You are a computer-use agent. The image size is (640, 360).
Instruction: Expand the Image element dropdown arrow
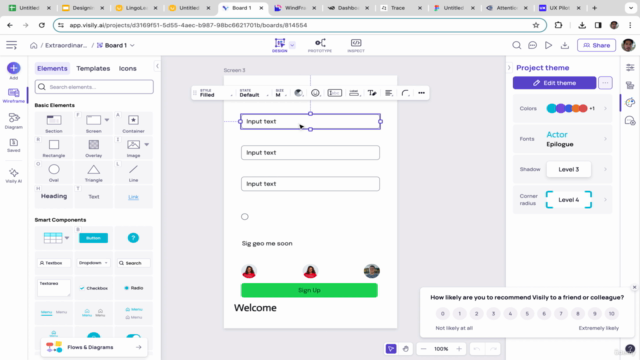point(147,144)
